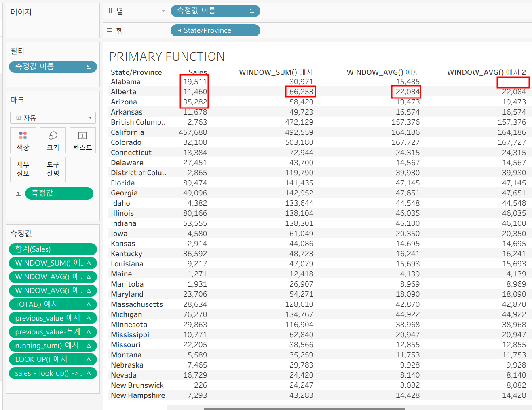Image resolution: width=532 pixels, height=410 pixels.
Task: Open the Text (텍스트) marks card
Action: click(x=82, y=140)
